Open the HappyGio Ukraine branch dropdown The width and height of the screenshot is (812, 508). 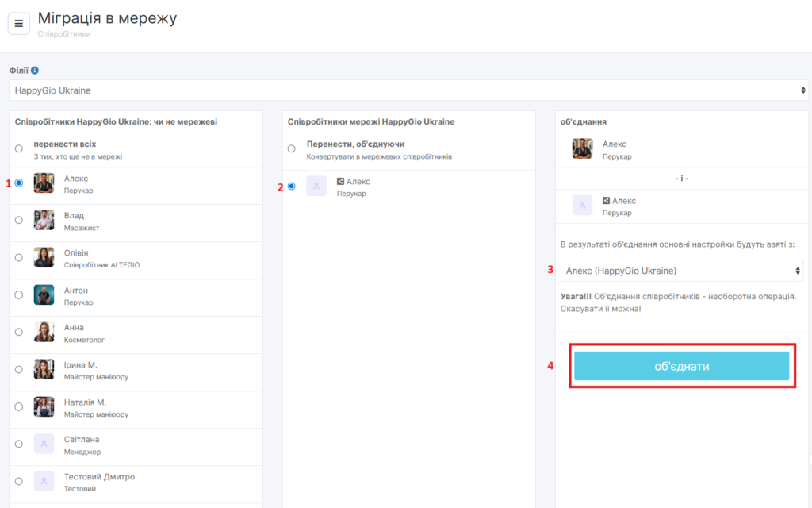coord(408,90)
